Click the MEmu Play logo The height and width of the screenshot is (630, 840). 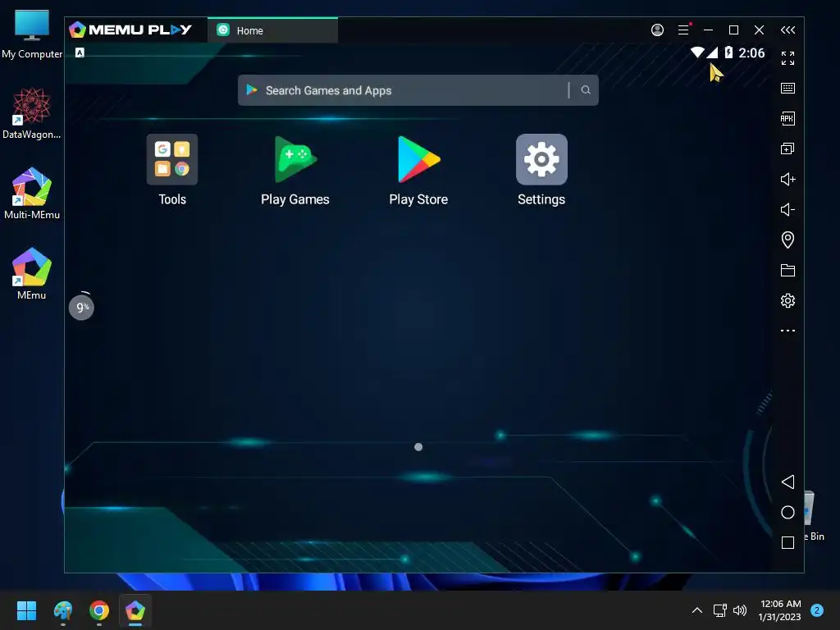tap(130, 30)
